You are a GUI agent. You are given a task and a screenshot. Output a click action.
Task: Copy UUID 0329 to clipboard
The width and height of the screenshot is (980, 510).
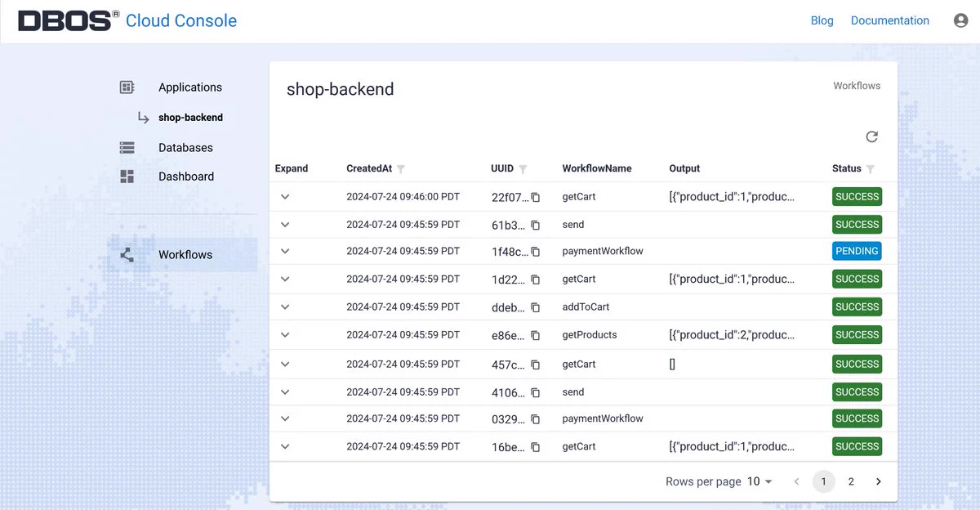[536, 419]
